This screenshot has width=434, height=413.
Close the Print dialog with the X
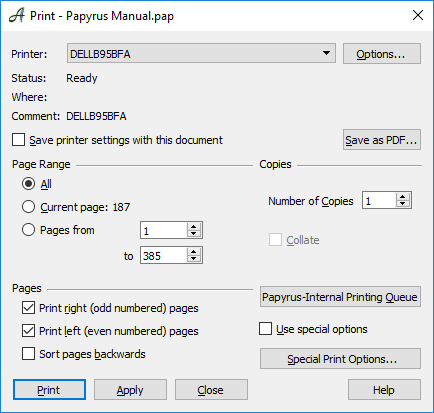click(418, 15)
